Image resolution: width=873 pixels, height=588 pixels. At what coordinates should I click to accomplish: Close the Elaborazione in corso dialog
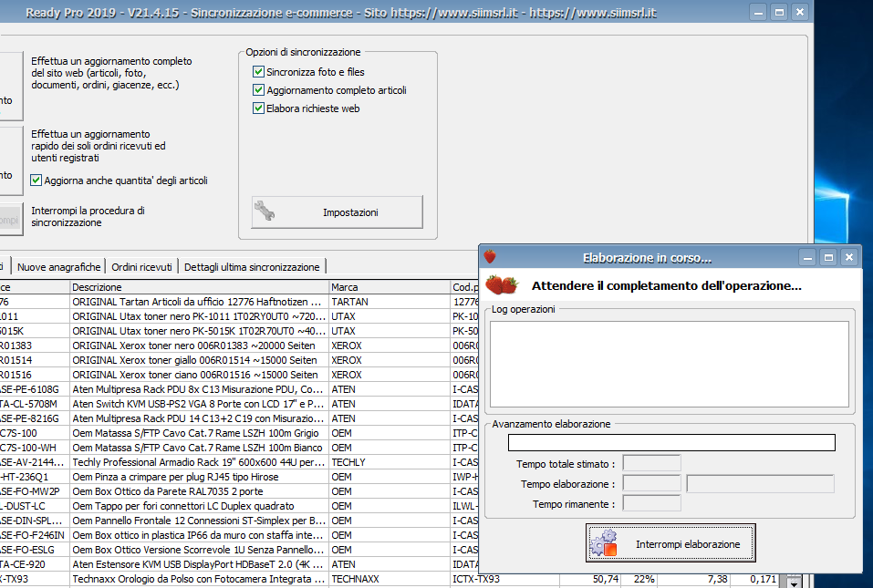coord(849,257)
